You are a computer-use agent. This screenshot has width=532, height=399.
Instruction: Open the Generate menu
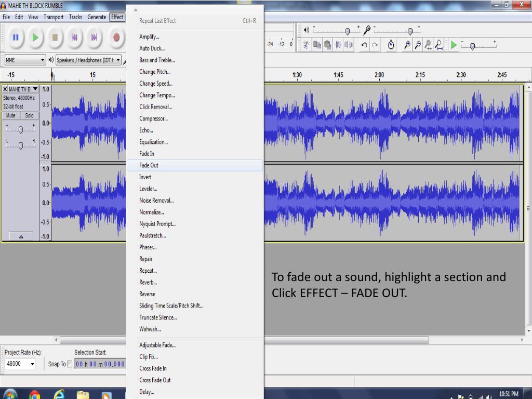pyautogui.click(x=97, y=17)
